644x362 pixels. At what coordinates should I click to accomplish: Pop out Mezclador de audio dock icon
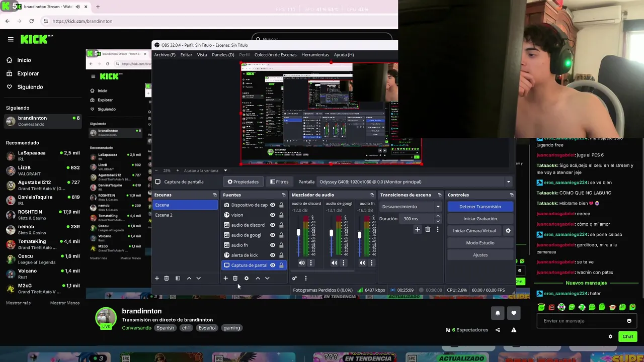tap(372, 195)
